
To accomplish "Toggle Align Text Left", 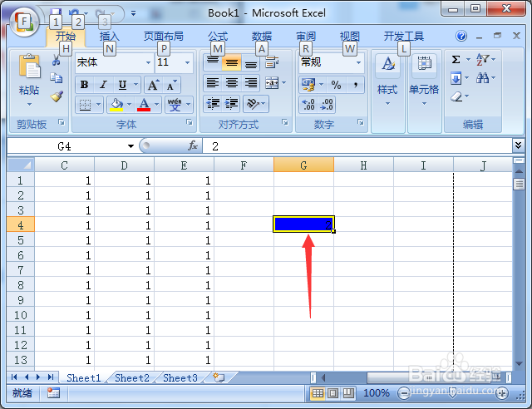I will point(213,83).
